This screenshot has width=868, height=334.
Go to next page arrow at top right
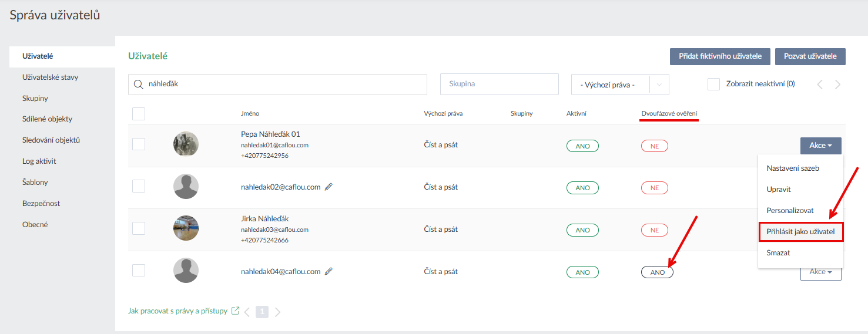point(838,85)
